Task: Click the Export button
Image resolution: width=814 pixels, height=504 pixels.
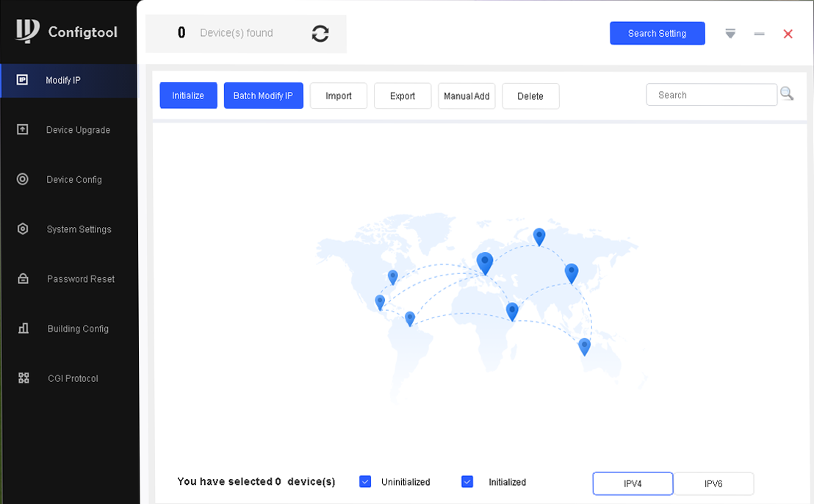Action: (x=403, y=96)
